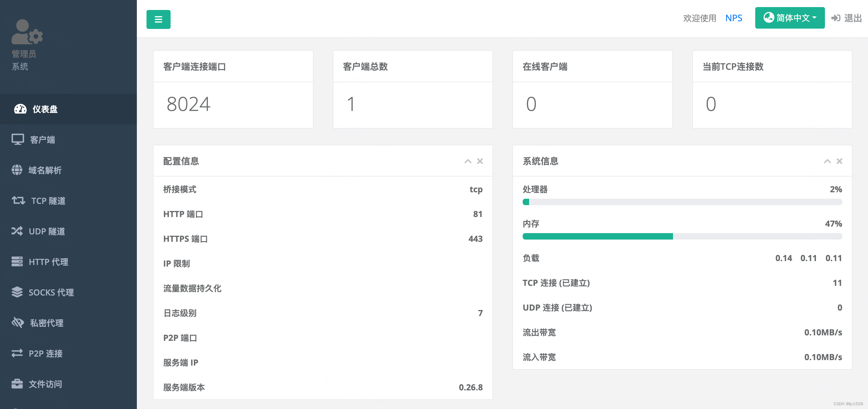
Task: Click the shuffle icon for UDP 隧道
Action: [x=17, y=231]
